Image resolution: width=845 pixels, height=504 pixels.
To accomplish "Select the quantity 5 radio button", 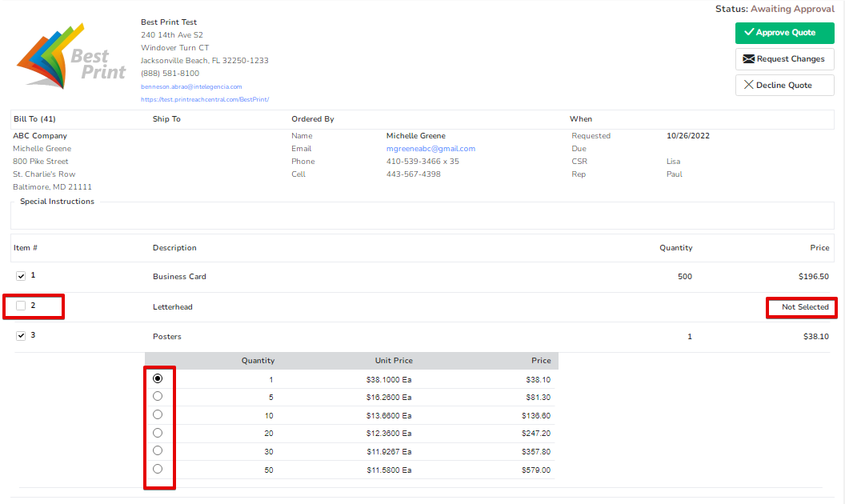I will (158, 395).
